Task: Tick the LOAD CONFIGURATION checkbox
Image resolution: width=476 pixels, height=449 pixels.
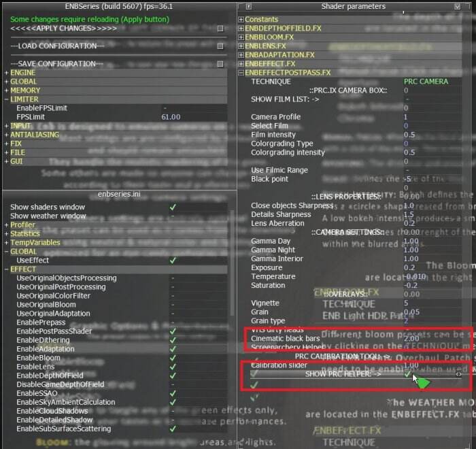Action: pos(220,46)
